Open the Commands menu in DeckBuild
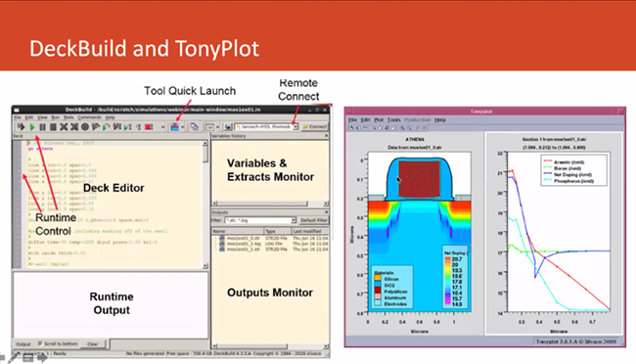The image size is (636, 364). pos(89,117)
